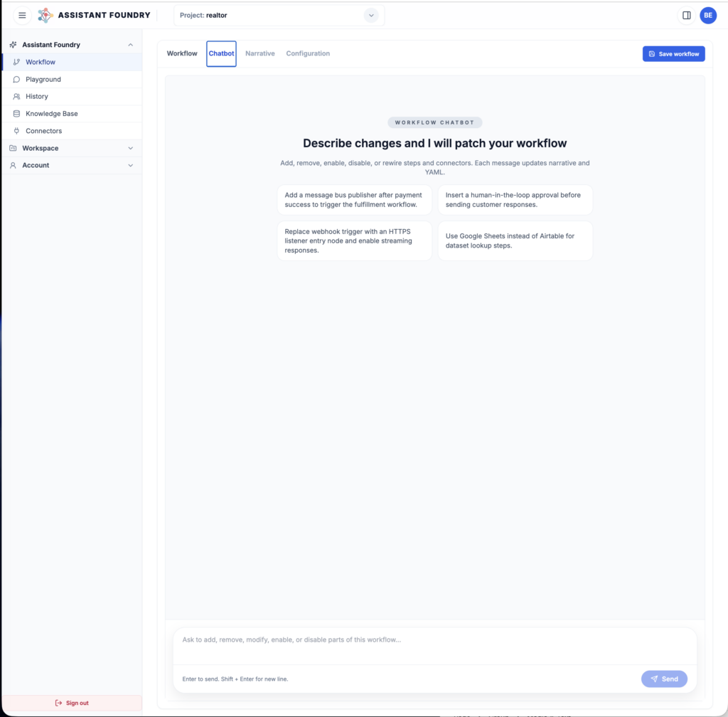Open the BE user avatar menu
728x717 pixels.
[708, 15]
